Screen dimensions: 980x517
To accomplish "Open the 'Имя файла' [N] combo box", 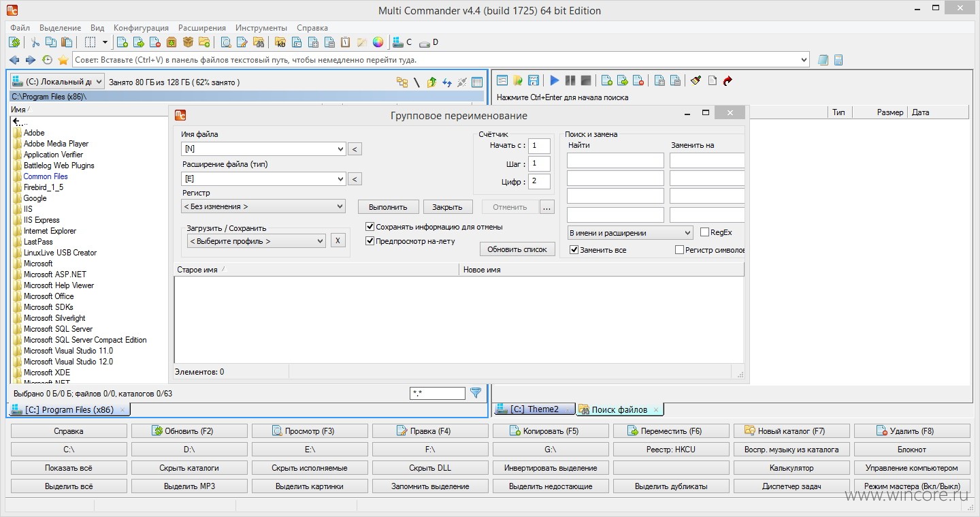I will pos(263,148).
